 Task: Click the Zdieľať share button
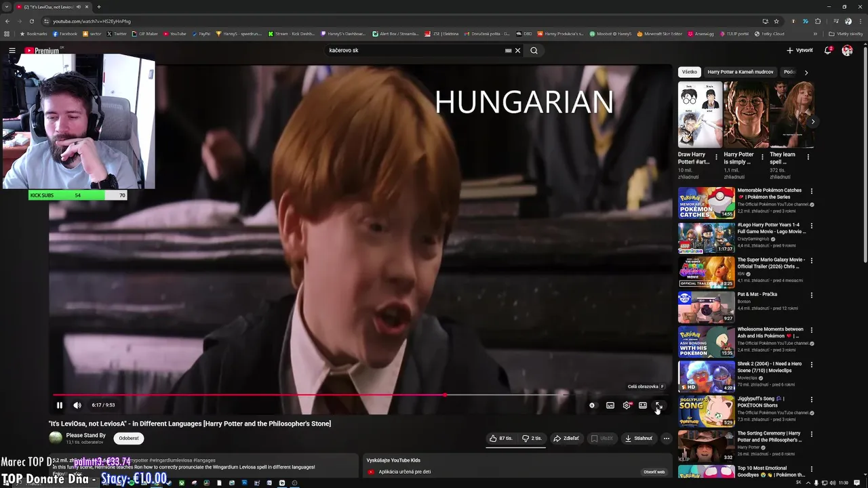click(566, 439)
